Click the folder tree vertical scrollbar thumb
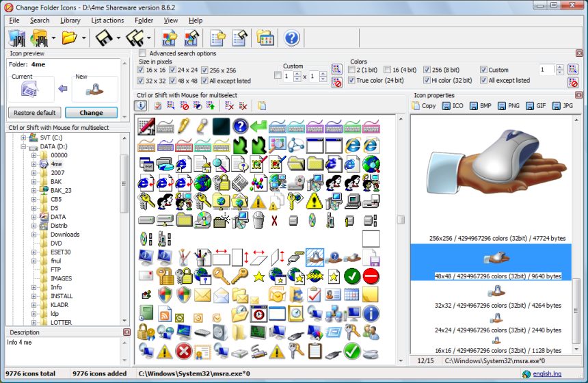588x383 pixels. tap(124, 184)
